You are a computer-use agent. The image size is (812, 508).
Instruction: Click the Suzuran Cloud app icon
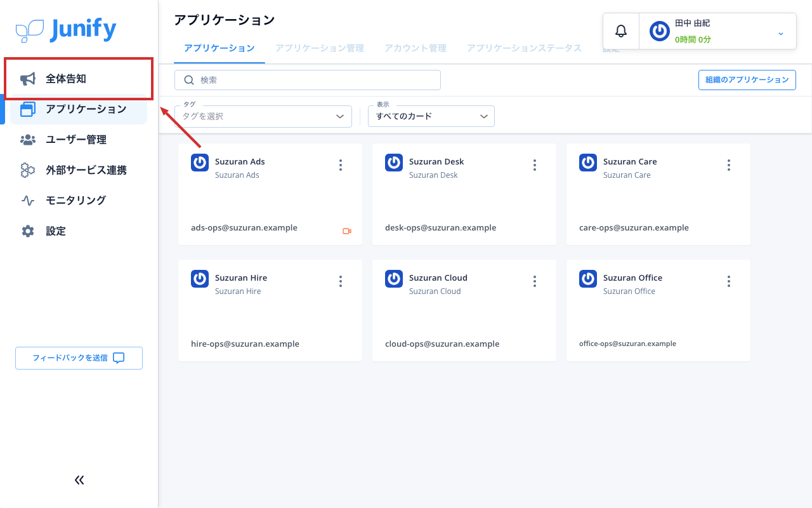(394, 279)
